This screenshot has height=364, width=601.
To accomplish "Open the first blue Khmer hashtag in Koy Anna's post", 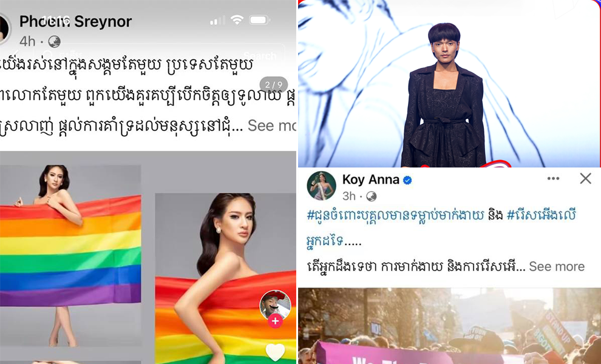I will 395,215.
